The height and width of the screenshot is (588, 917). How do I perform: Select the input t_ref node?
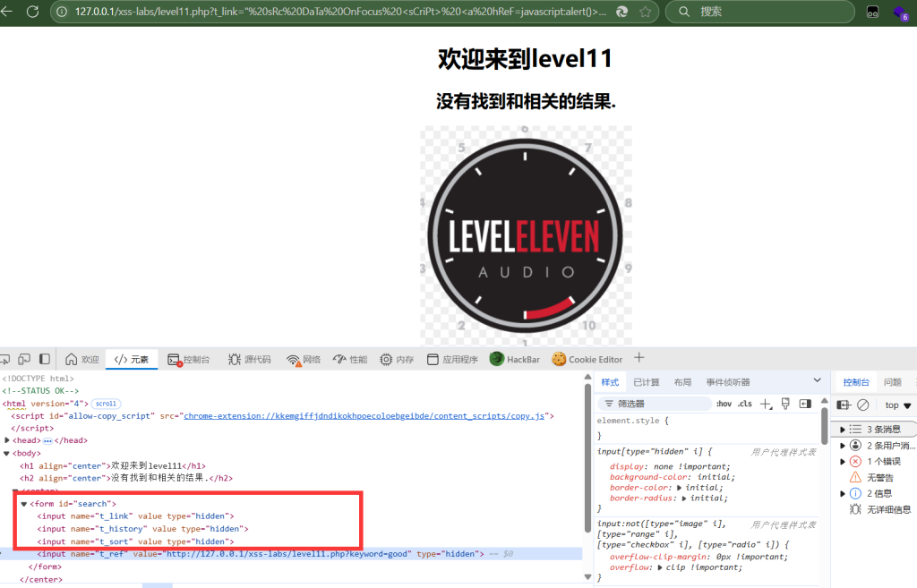pos(261,554)
